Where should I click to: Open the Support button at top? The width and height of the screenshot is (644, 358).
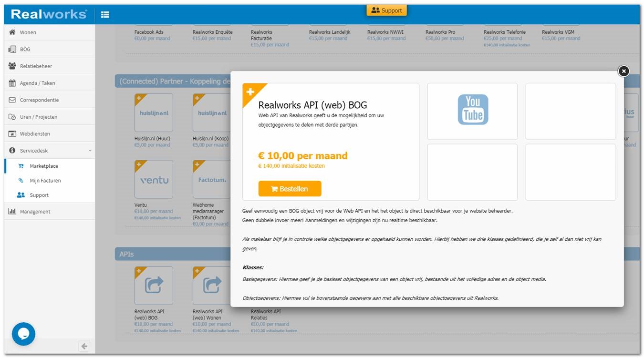(386, 10)
